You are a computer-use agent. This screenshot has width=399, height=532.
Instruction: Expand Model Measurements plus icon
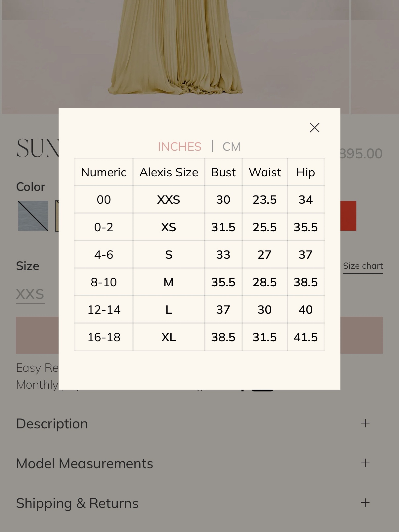tap(365, 463)
